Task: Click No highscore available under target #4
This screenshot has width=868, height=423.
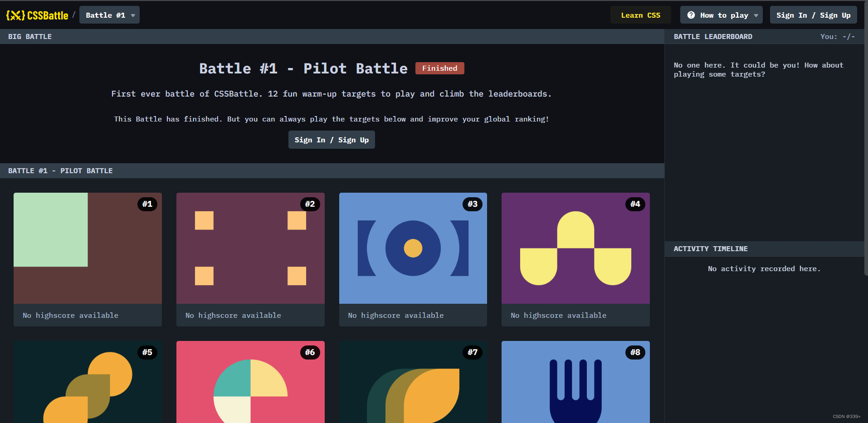Action: [558, 315]
